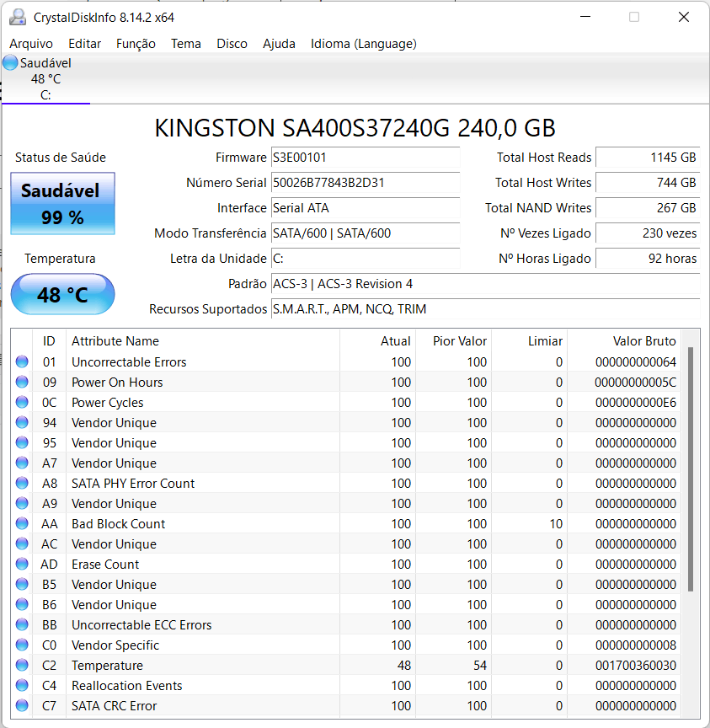The height and width of the screenshot is (728, 710).
Task: Click the status orb for SATA PHY Error Count
Action: tap(22, 483)
